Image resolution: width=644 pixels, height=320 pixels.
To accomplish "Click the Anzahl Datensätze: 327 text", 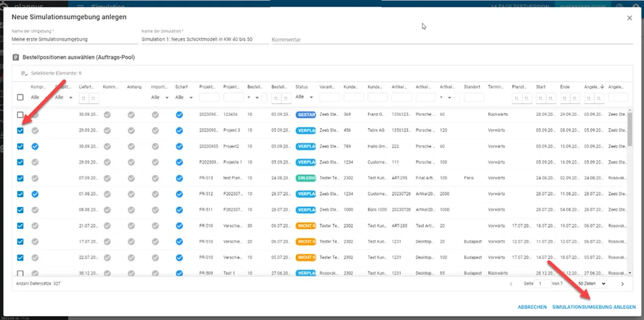I will click(38, 283).
